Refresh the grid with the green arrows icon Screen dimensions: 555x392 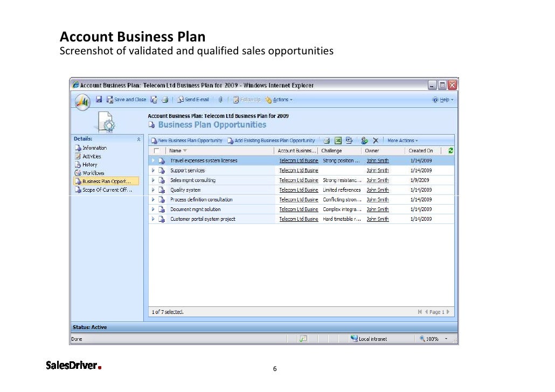(450, 151)
